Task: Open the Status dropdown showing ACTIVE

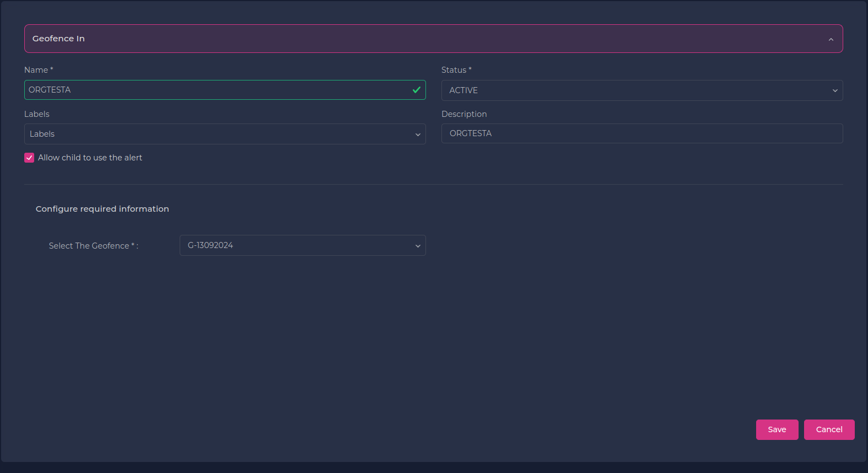Action: tap(634, 90)
